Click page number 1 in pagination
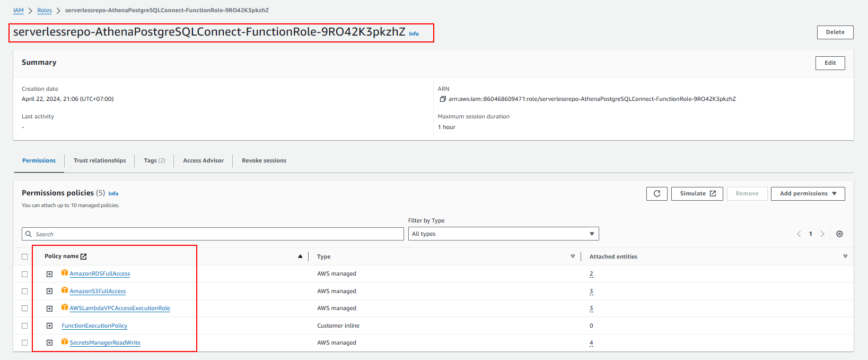The image size is (868, 360). pyautogui.click(x=810, y=234)
